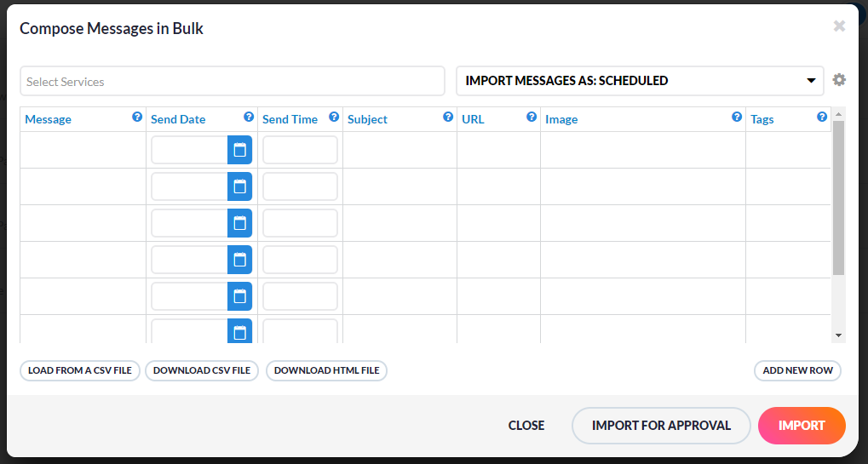Click the Send Date input in the fourth row
Viewport: 868px width, 464px height.
[x=189, y=260]
